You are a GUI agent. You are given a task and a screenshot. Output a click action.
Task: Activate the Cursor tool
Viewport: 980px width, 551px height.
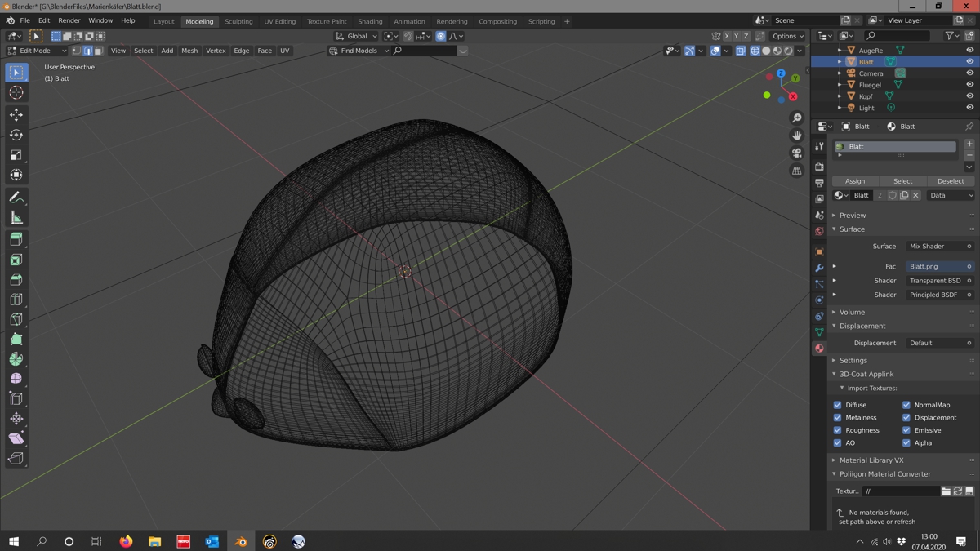point(16,93)
